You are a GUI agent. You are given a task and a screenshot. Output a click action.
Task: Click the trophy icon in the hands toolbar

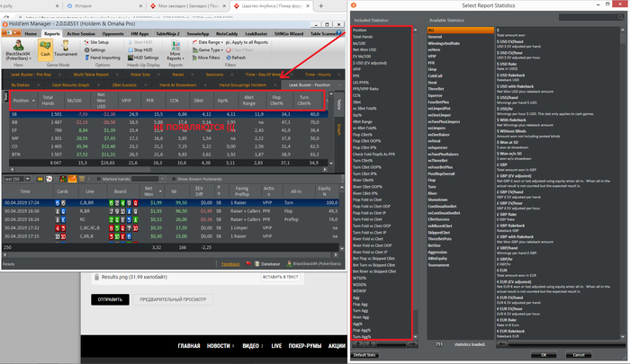(x=82, y=179)
